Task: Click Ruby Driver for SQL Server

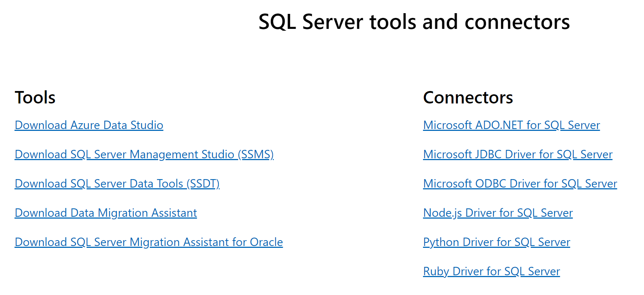Action: pyautogui.click(x=491, y=272)
